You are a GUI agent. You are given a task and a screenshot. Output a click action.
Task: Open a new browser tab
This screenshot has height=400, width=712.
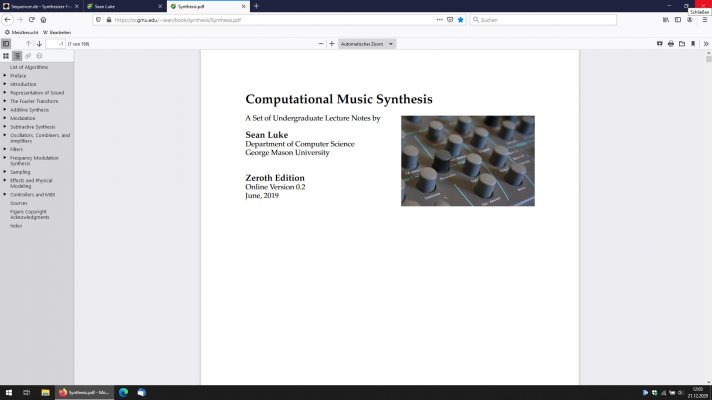click(x=256, y=6)
